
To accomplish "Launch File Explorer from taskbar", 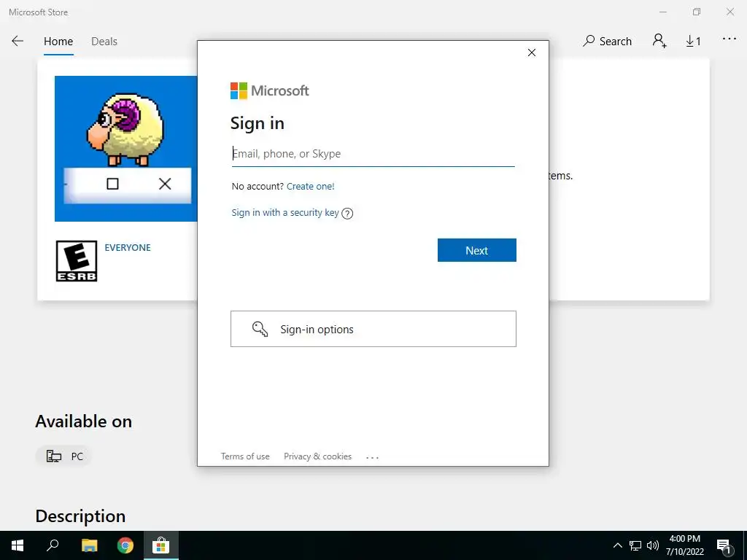I will click(89, 545).
